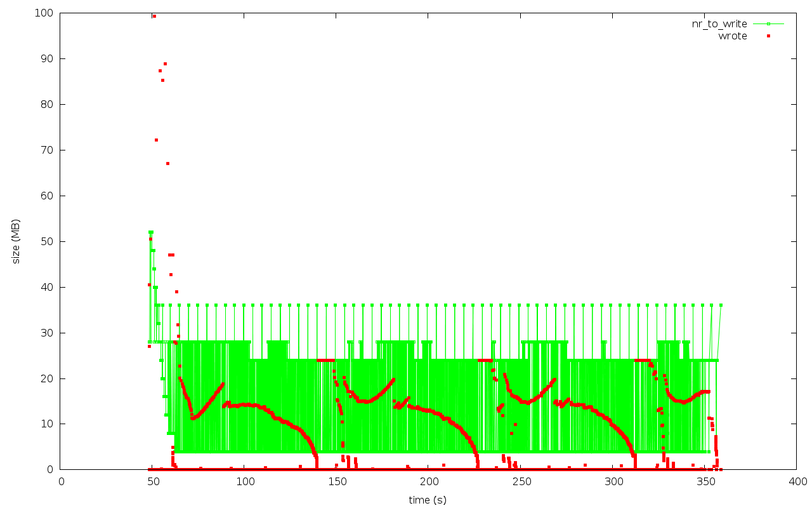Screen dimensions: 812x508
Task: Click the red data point near 99 MB
Action: (154, 16)
